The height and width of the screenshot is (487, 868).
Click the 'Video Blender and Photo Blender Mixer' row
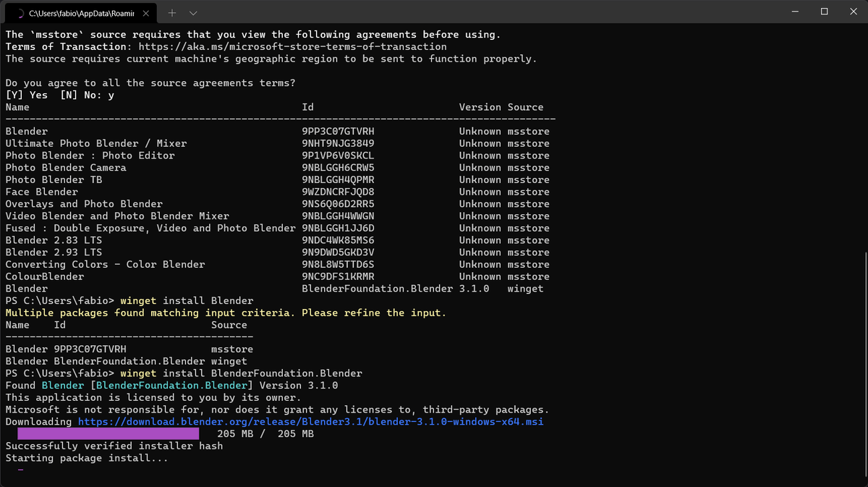(117, 216)
